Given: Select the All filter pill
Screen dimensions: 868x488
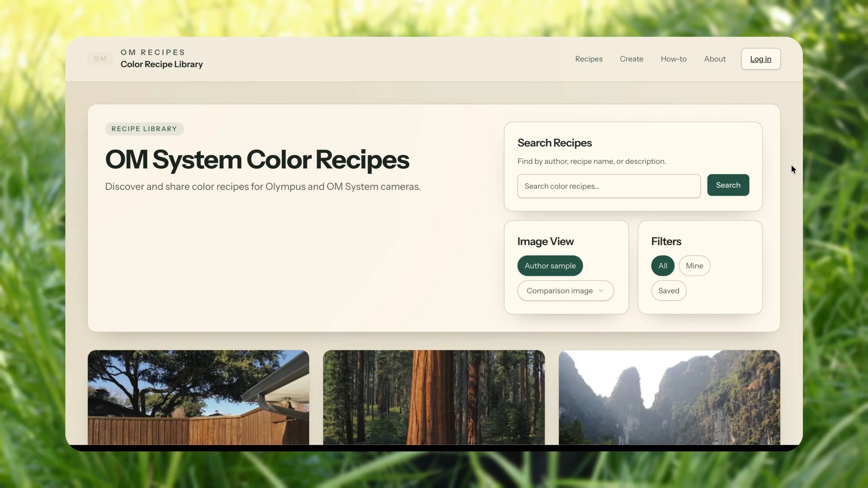Looking at the screenshot, I should point(662,266).
